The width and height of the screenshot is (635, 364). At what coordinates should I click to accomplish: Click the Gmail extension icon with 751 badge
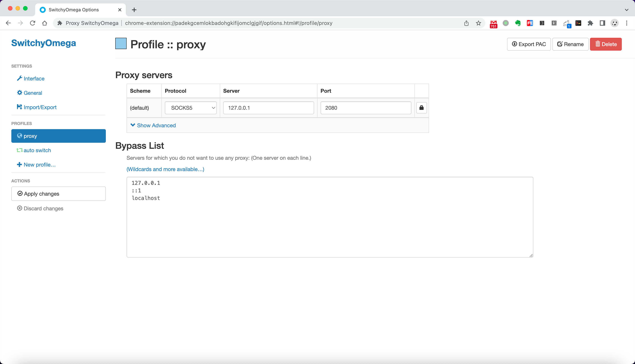(x=493, y=23)
